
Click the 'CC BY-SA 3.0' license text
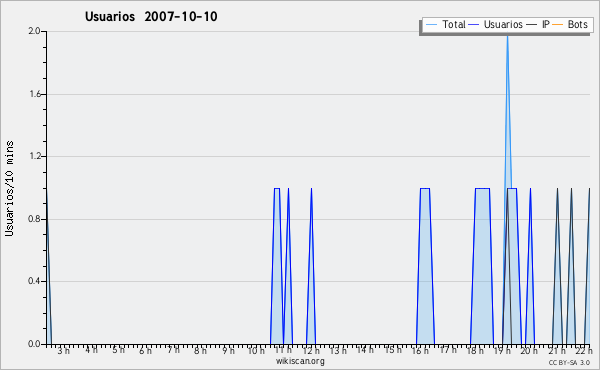pos(569,362)
